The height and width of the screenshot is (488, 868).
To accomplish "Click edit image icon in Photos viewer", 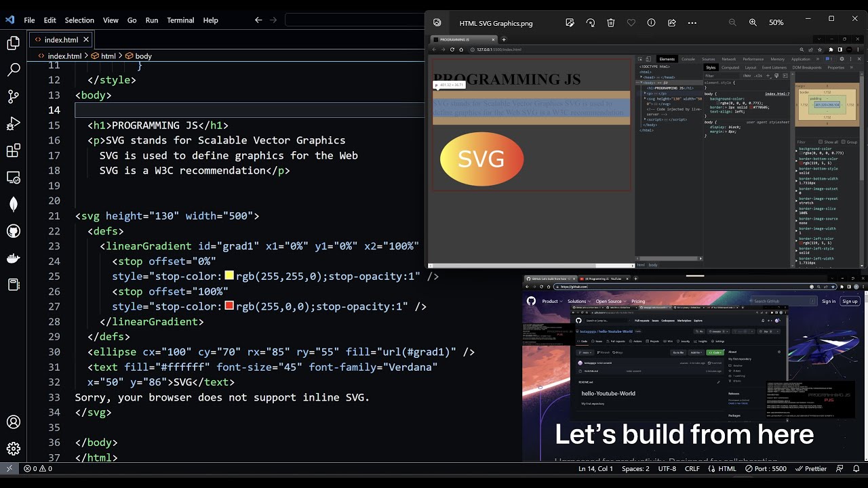I will pos(570,23).
